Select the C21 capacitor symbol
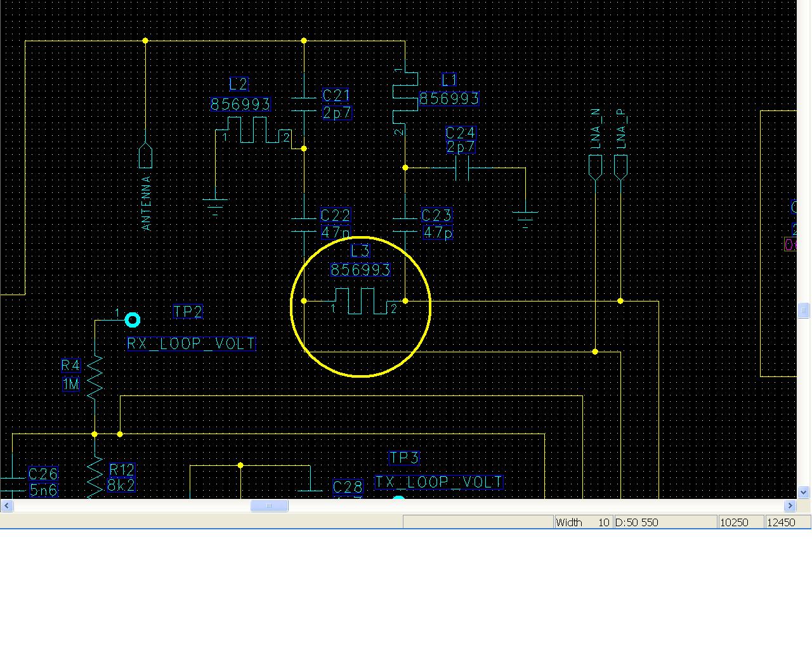This screenshot has height=650, width=812. pyautogui.click(x=304, y=104)
